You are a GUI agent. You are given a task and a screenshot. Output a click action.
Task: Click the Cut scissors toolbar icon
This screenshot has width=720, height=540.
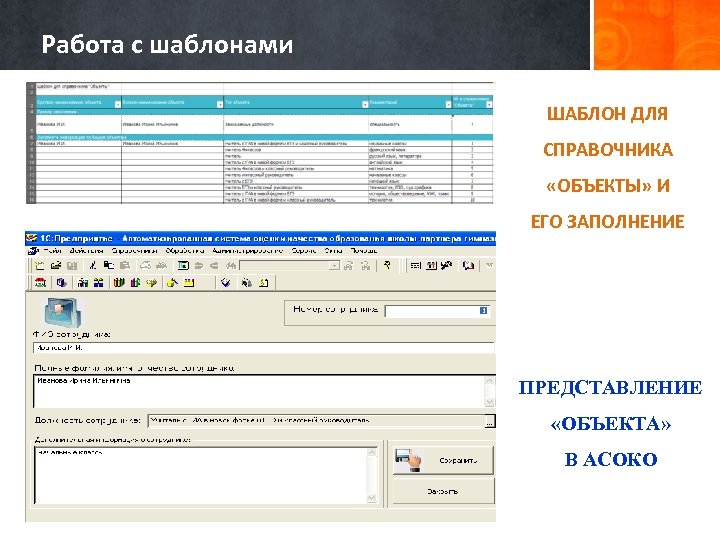click(93, 265)
